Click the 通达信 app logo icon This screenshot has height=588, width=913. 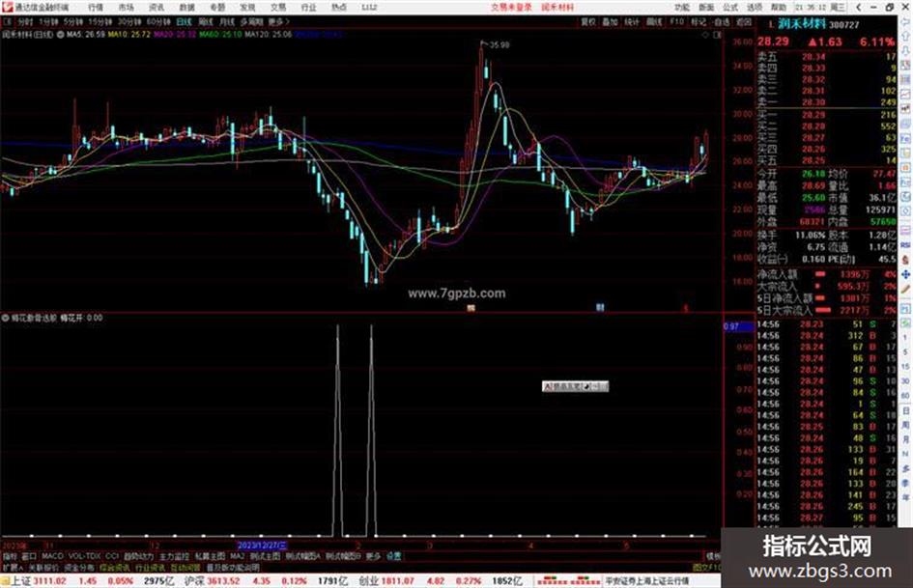tap(7, 8)
